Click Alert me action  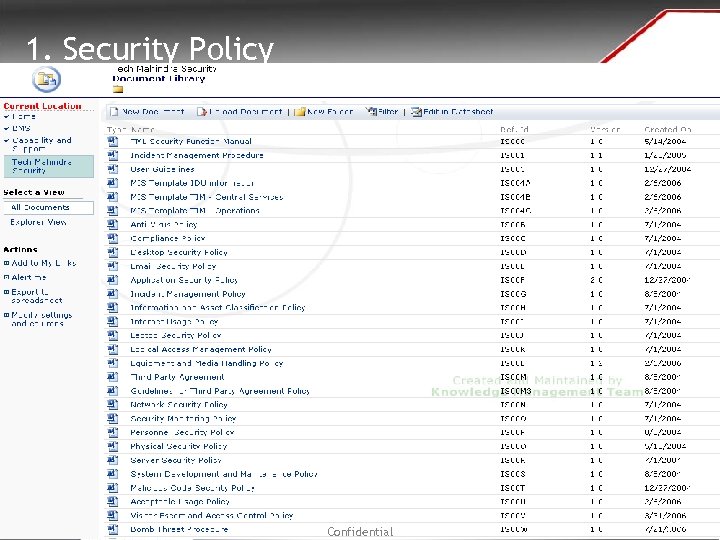28,277
